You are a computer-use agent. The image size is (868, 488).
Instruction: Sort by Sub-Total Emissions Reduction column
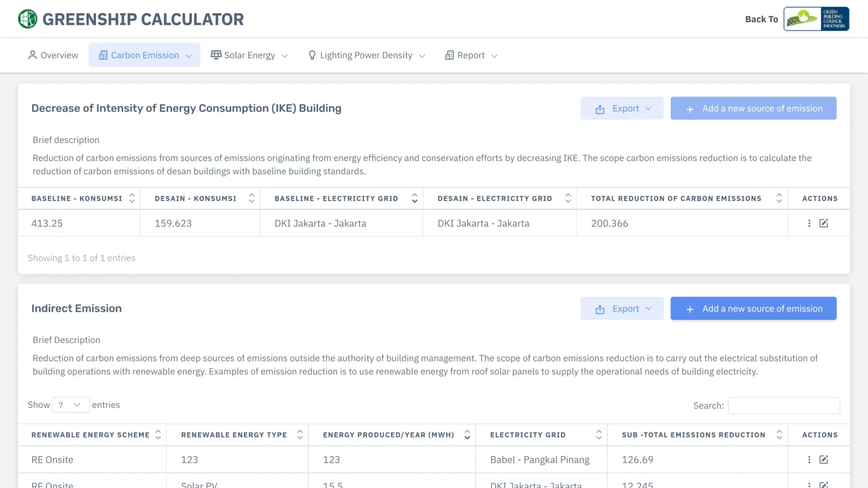697,435
